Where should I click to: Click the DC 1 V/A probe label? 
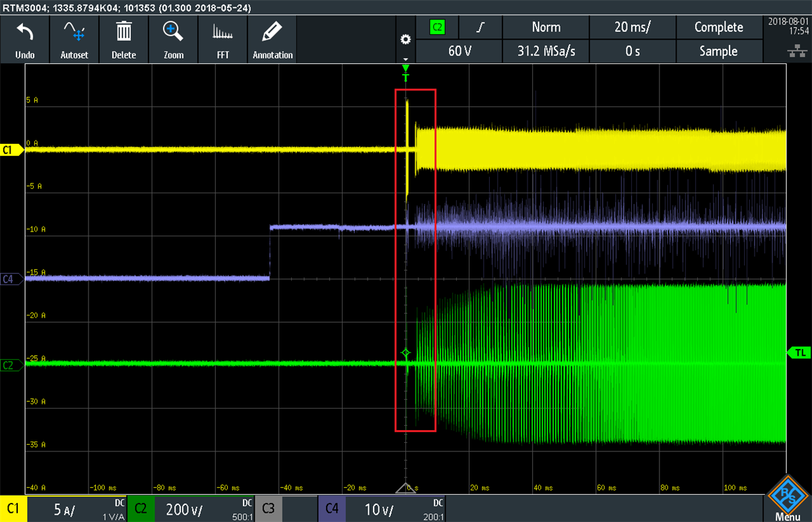click(x=114, y=509)
